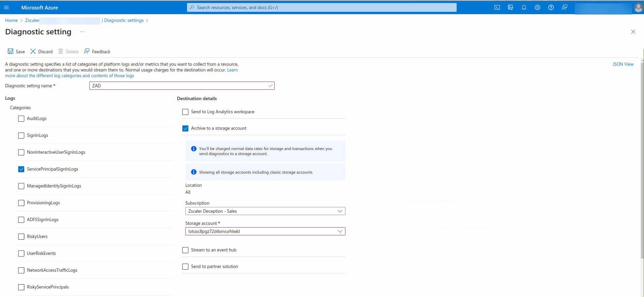Open the Learn more about log categories link
This screenshot has height=297, width=644.
click(x=69, y=76)
